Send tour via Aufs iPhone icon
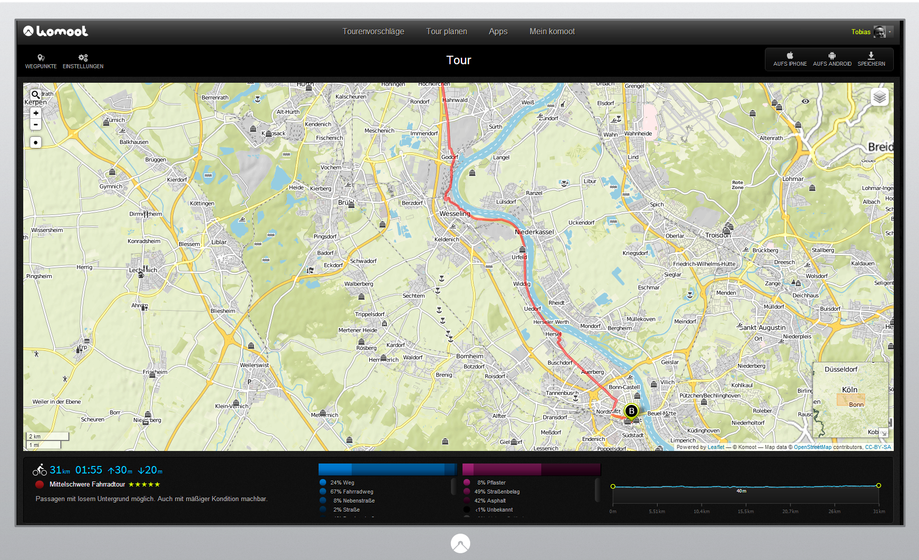This screenshot has height=560, width=919. tap(789, 59)
